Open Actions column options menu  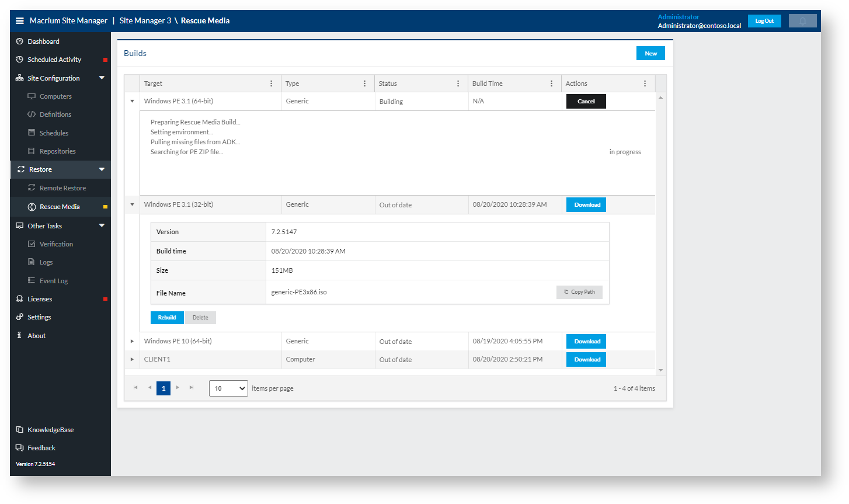click(x=645, y=84)
